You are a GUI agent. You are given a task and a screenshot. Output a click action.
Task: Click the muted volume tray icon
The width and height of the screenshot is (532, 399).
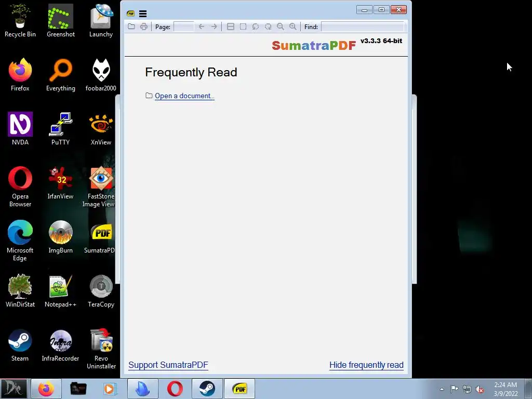point(480,389)
